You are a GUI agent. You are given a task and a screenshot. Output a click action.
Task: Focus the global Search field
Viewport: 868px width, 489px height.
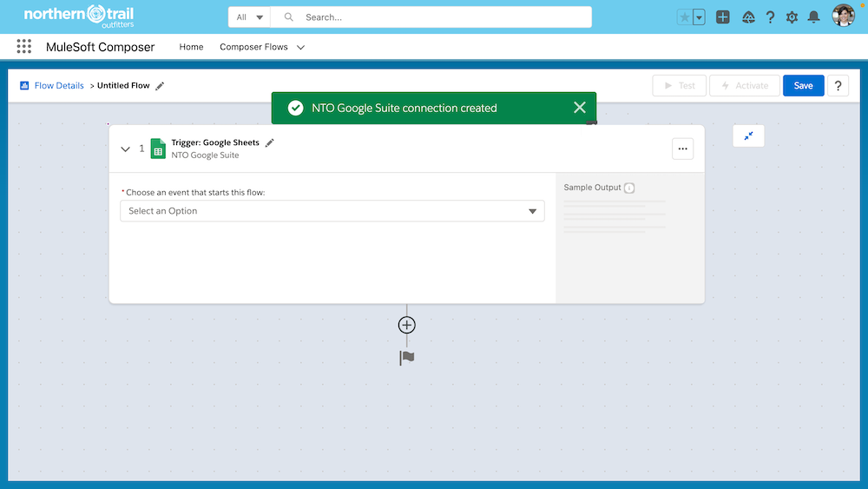(431, 17)
